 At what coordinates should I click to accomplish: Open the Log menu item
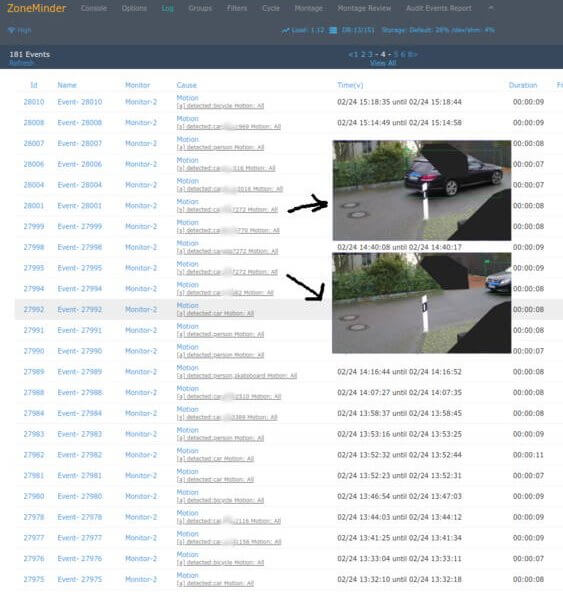168,8
